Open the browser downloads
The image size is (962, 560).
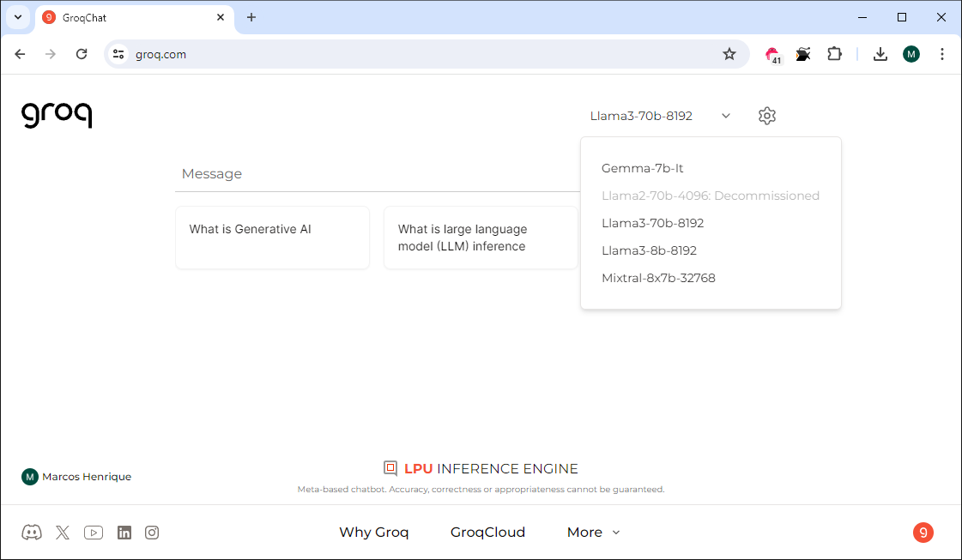click(x=880, y=54)
